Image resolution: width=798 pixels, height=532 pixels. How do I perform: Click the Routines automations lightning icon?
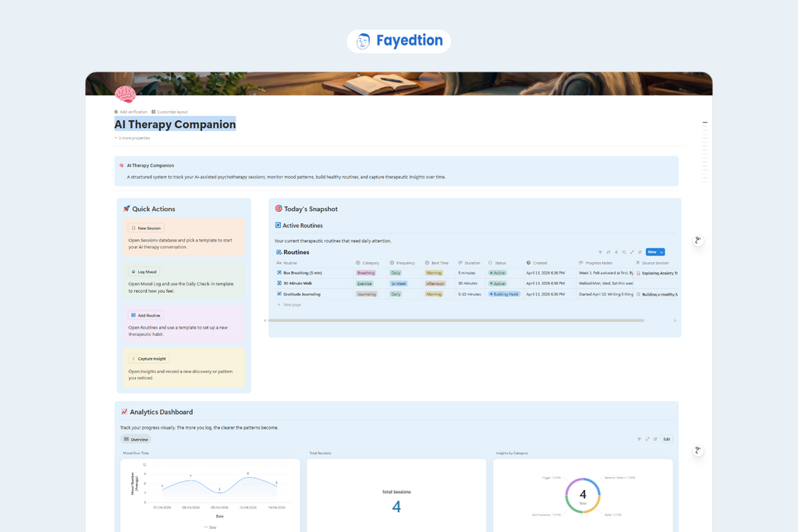(x=616, y=252)
